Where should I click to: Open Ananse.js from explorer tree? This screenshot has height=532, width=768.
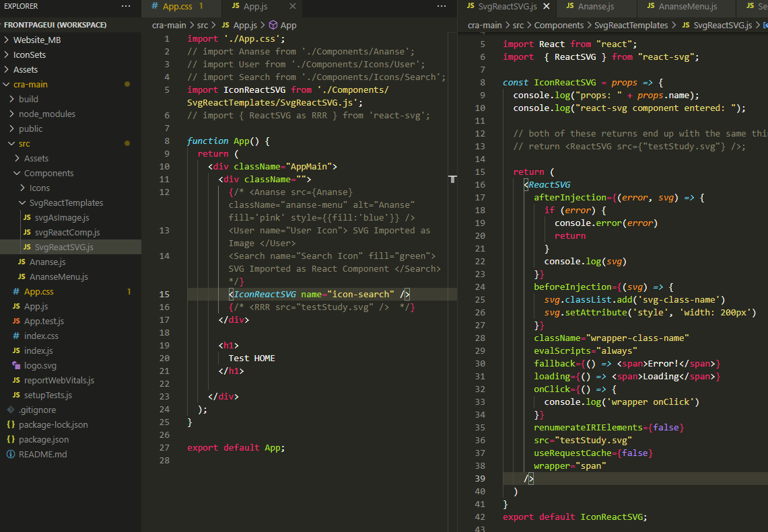coord(71,262)
